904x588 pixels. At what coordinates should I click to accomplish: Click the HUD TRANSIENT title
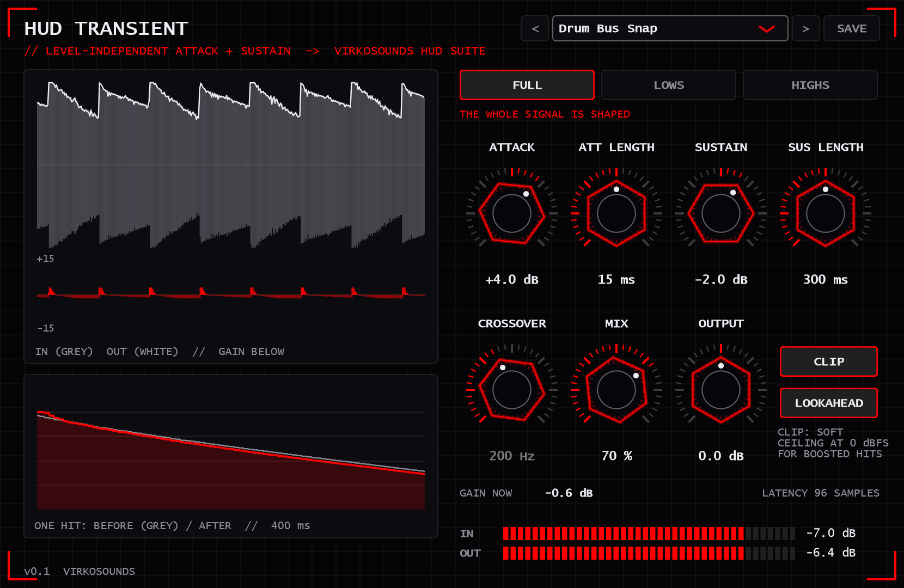click(106, 28)
